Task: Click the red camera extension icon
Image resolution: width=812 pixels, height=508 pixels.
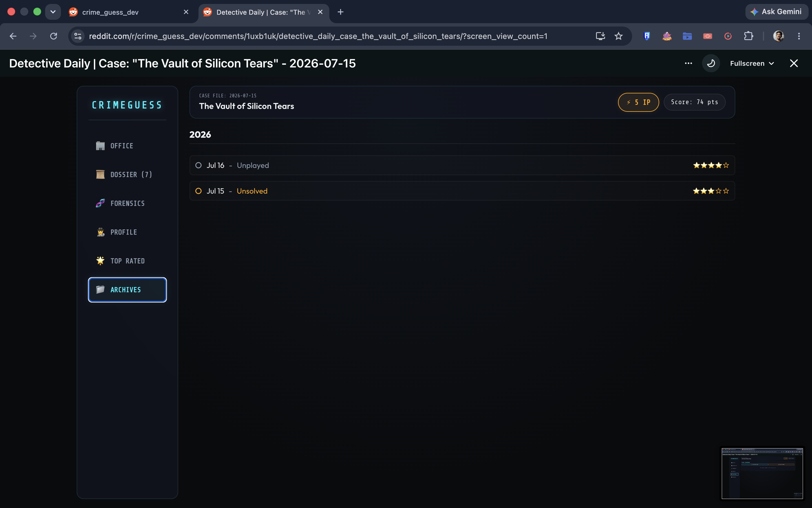Action: coord(707,36)
